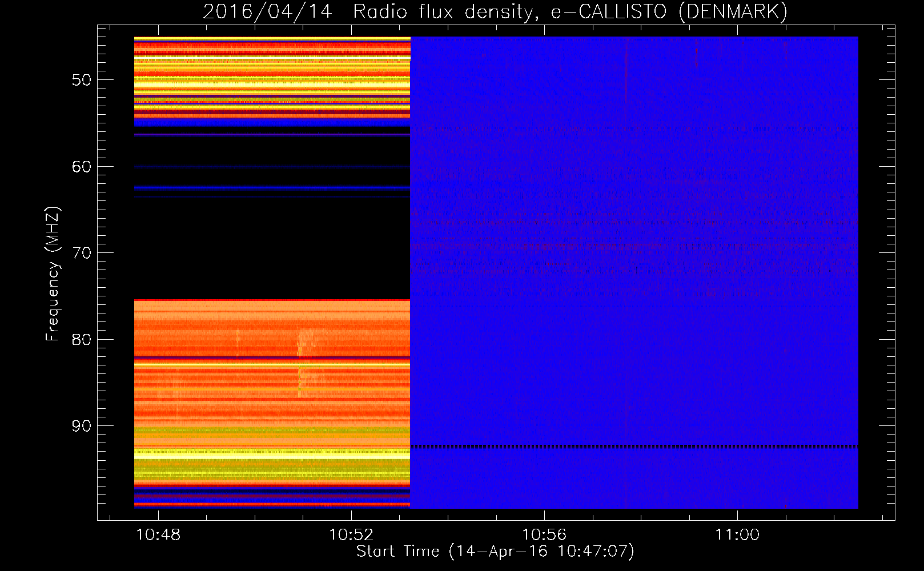Click the 90 MHz frequency tick label
Image resolution: width=924 pixels, height=571 pixels.
pyautogui.click(x=82, y=426)
